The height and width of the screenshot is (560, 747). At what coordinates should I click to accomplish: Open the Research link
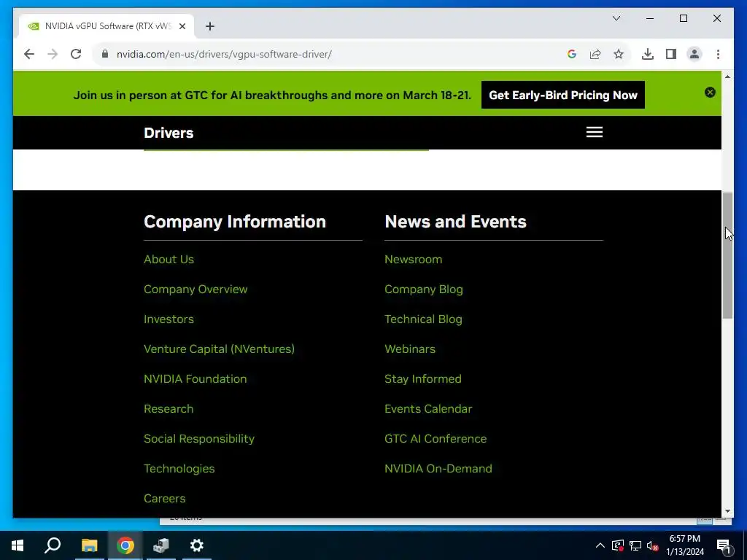(x=169, y=408)
